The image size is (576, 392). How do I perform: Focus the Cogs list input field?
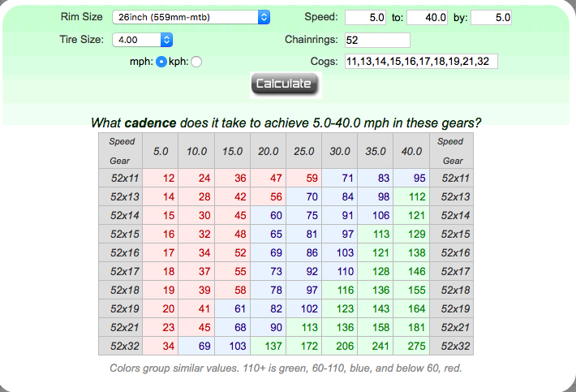click(x=420, y=62)
